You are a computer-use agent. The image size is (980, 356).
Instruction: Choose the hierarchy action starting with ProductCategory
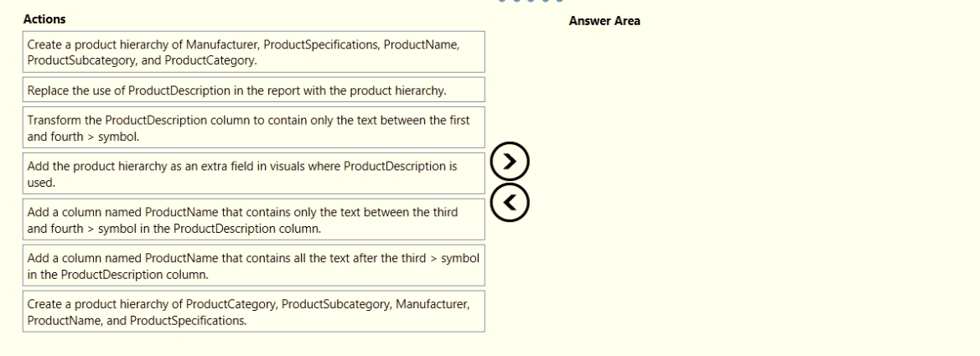coord(253,312)
